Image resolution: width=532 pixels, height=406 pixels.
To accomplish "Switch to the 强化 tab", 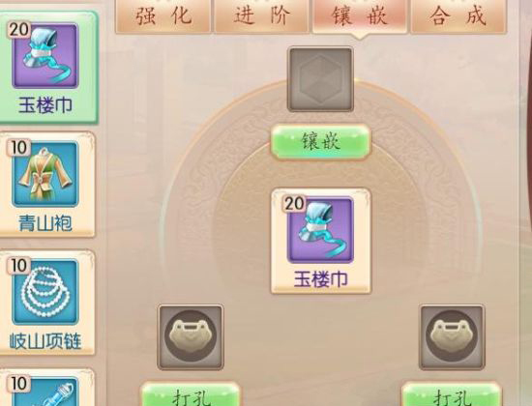I will point(163,16).
